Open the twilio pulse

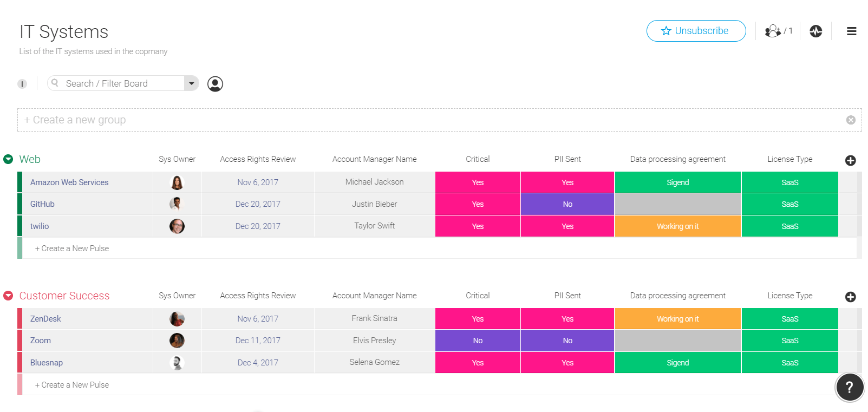pyautogui.click(x=40, y=226)
